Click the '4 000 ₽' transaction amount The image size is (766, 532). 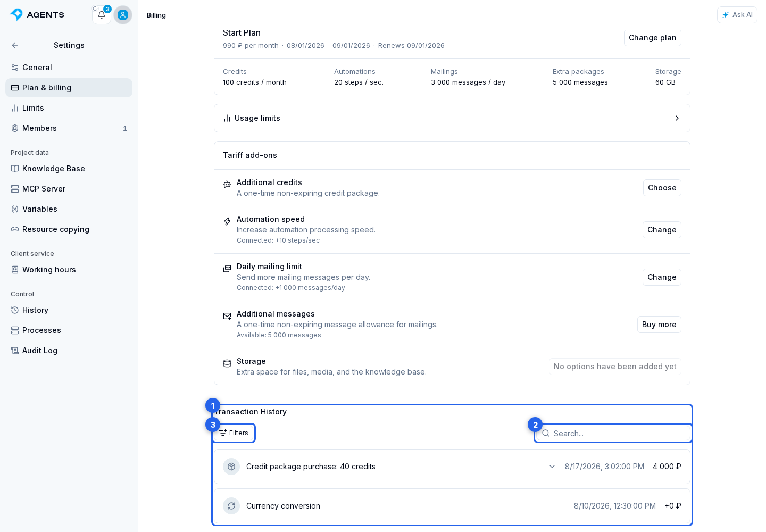(667, 467)
